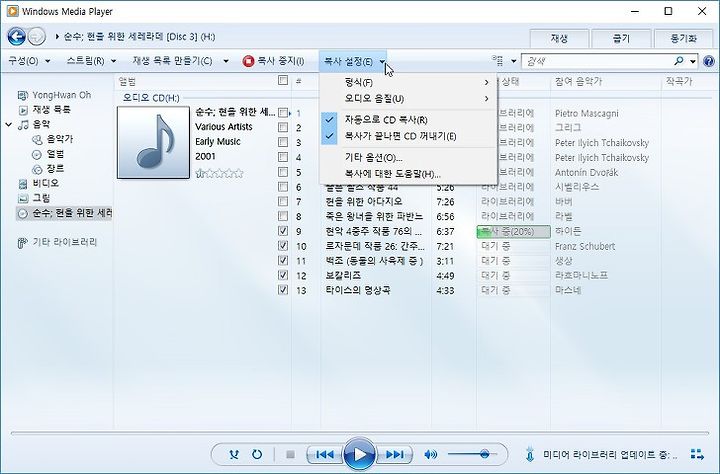Toggle shuffle mode icon
This screenshot has height=474, width=720.
pos(234,455)
